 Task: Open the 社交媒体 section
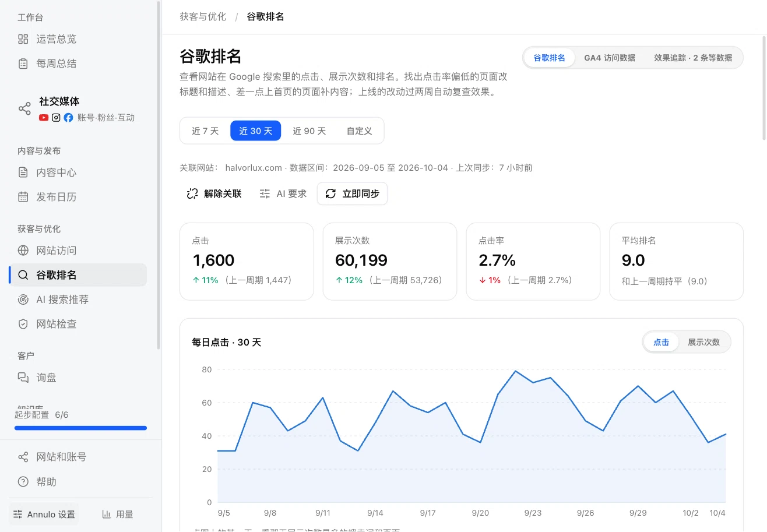tap(78, 109)
